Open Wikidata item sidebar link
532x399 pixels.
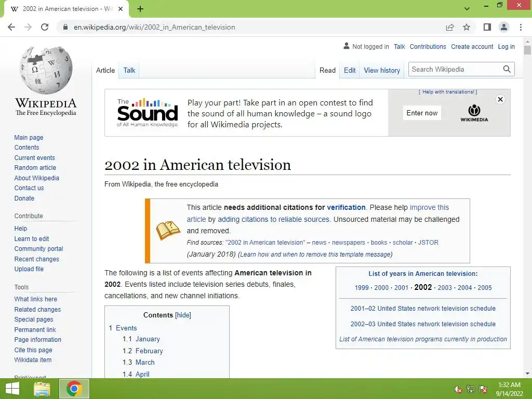pyautogui.click(x=33, y=360)
